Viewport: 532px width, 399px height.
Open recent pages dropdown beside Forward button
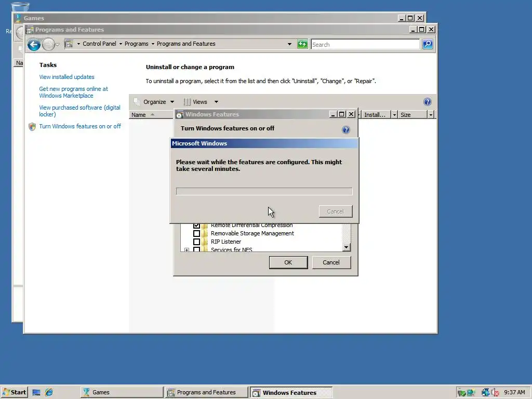57,45
